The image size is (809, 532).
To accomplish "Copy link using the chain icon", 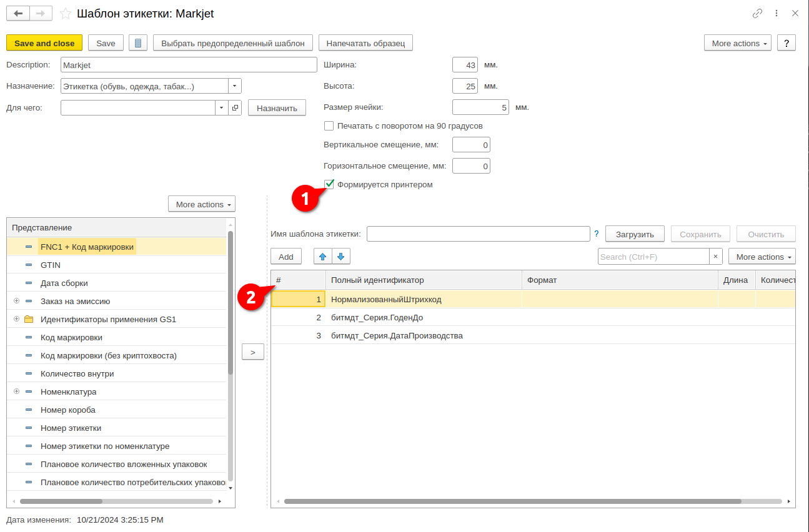I will click(x=757, y=13).
